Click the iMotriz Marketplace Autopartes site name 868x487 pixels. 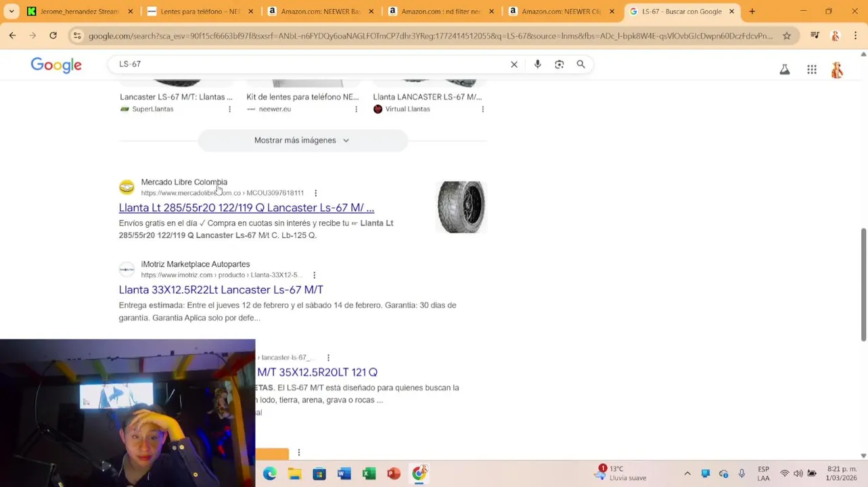point(196,264)
